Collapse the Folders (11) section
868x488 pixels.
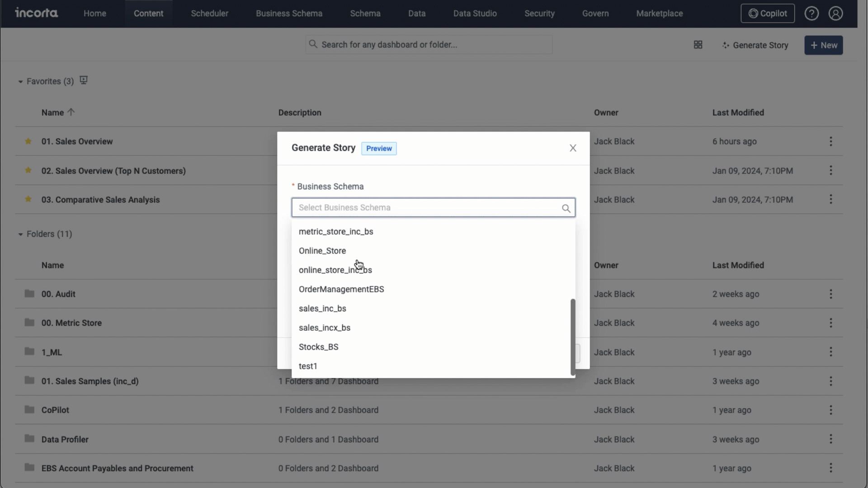20,235
